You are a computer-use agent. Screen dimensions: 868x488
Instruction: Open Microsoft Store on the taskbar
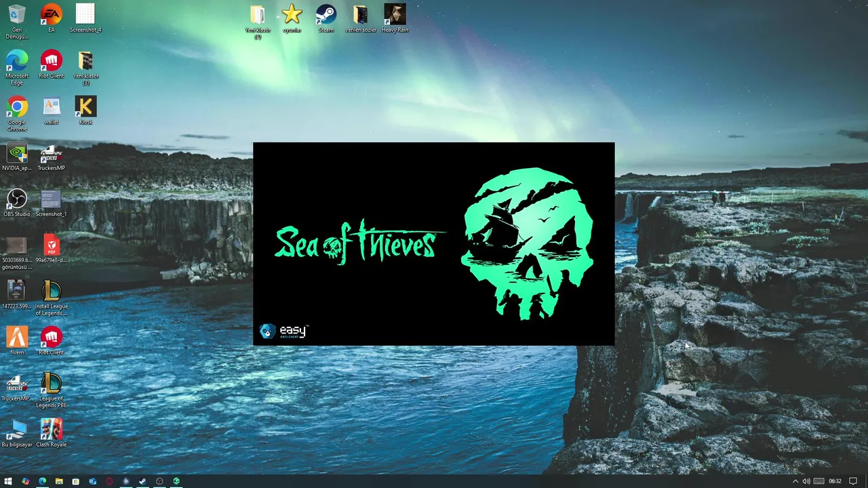point(75,481)
